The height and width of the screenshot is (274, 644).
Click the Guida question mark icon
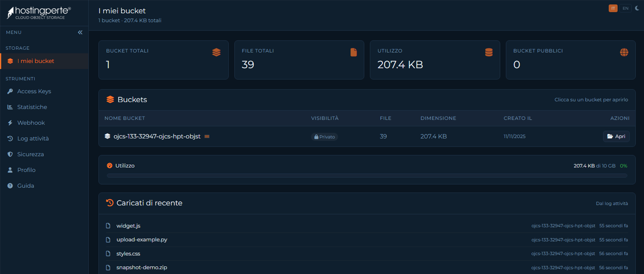click(10, 186)
